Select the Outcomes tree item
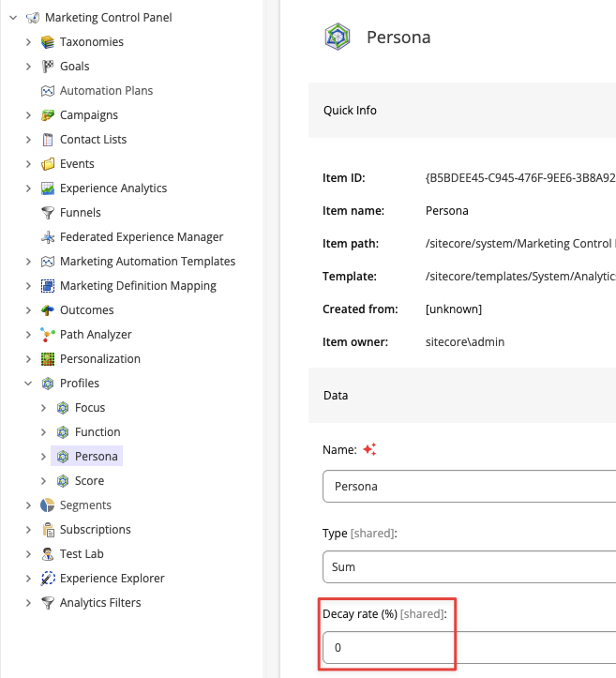The height and width of the screenshot is (678, 616). pos(86,310)
